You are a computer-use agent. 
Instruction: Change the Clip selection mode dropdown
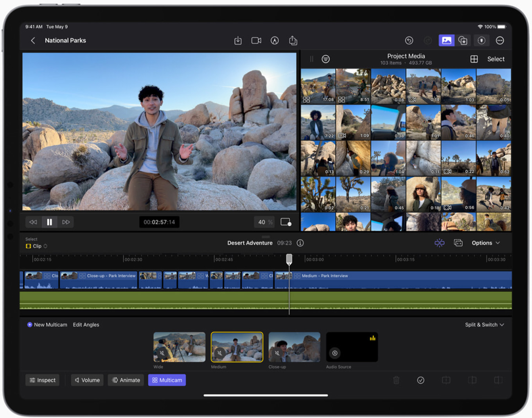click(x=37, y=246)
